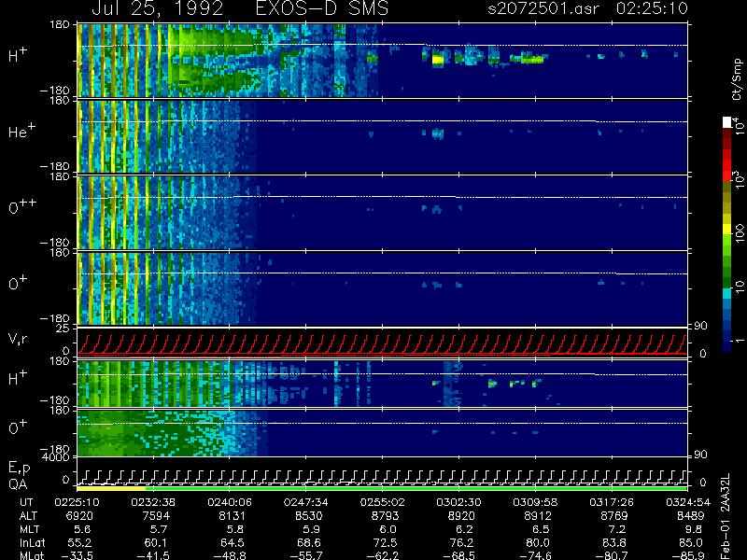747x560 pixels.
Task: Click the file name 's2072501.asr'
Action: (x=543, y=8)
